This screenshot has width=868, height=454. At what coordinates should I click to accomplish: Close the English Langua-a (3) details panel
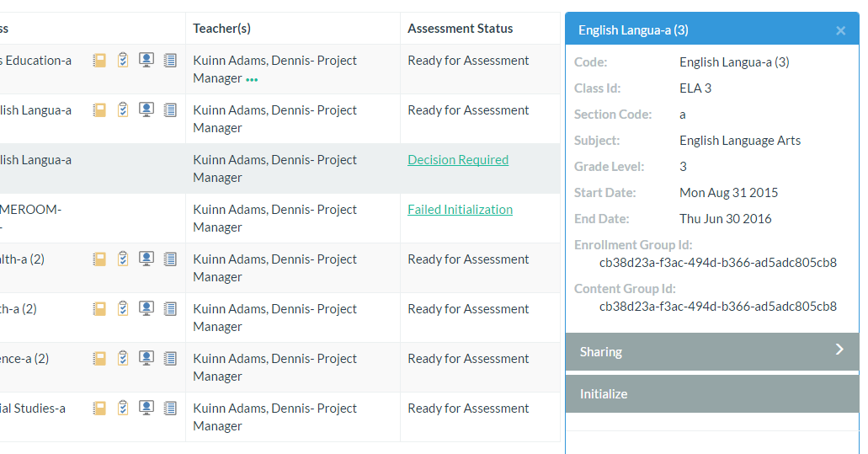tap(840, 31)
